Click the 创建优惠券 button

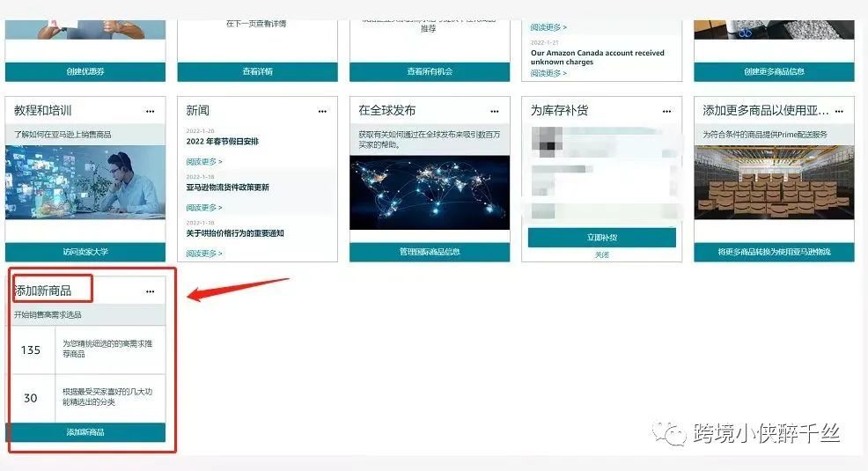[85, 71]
